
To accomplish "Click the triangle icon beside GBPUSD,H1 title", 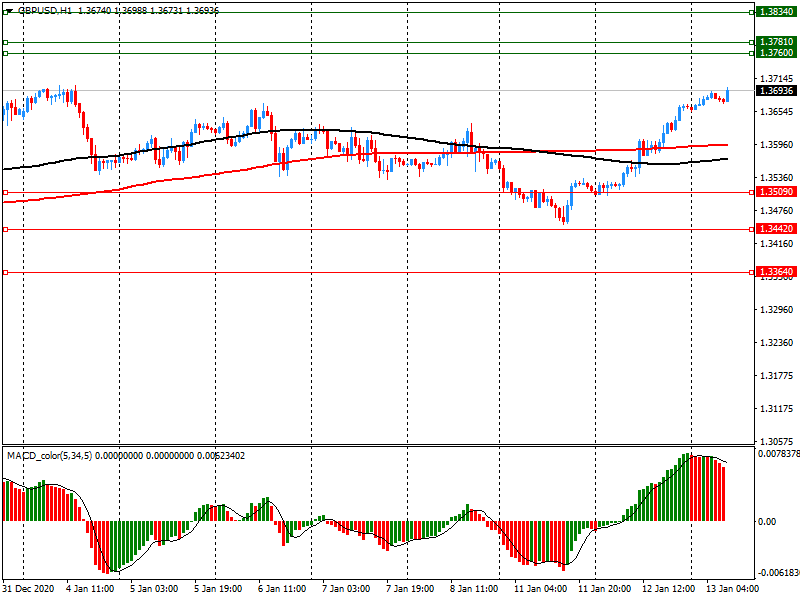I will (x=8, y=9).
